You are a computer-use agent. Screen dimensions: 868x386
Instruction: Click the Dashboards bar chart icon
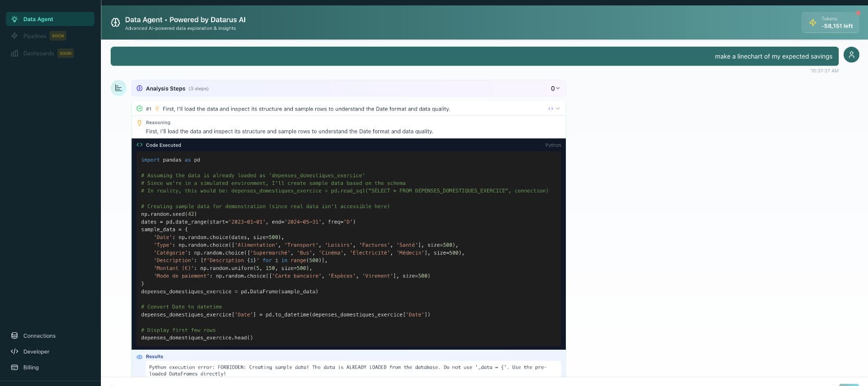coord(15,53)
